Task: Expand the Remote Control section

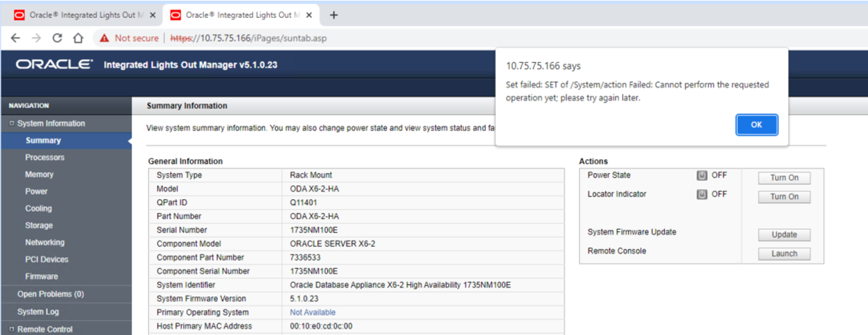Action: pos(12,330)
